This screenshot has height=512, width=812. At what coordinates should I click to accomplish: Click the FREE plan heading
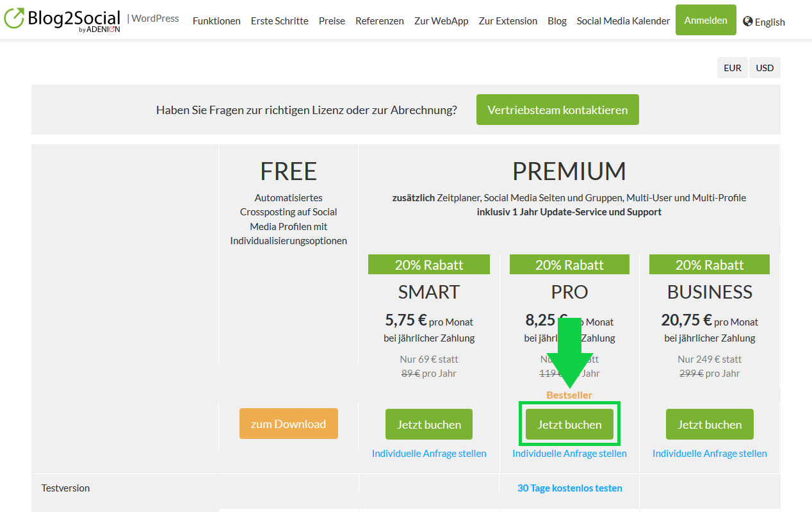(288, 171)
